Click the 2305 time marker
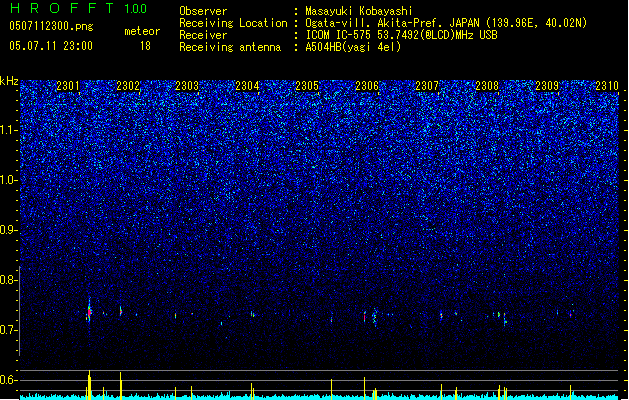629x400 pixels. tap(307, 86)
